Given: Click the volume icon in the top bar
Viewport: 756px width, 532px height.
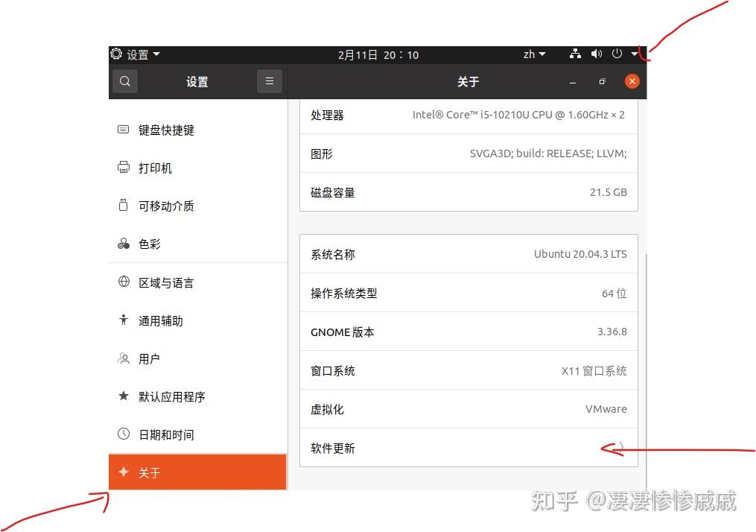Looking at the screenshot, I should tap(596, 54).
